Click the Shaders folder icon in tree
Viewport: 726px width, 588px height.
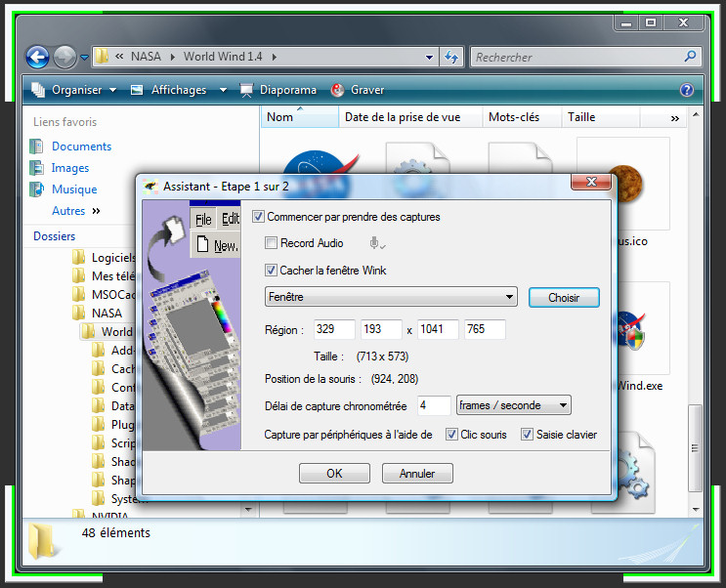click(x=98, y=461)
